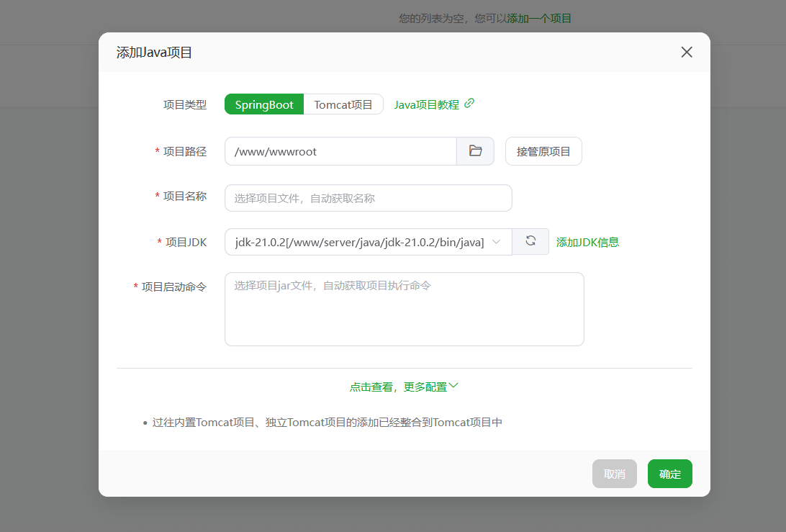Open the 项目JDK jdk-21.0.2 dropdown
This screenshot has height=532, width=786.
pos(360,242)
